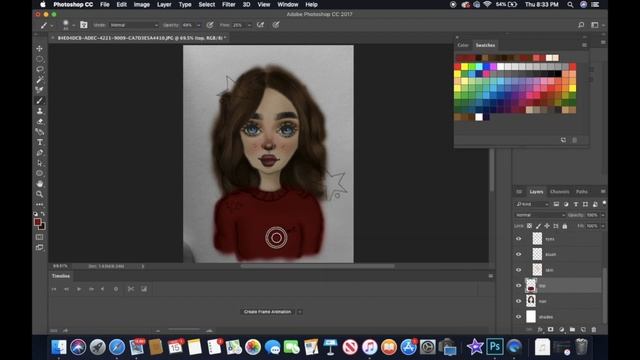Open the brush settings panel toggle
The width and height of the screenshot is (640, 360).
84,25
